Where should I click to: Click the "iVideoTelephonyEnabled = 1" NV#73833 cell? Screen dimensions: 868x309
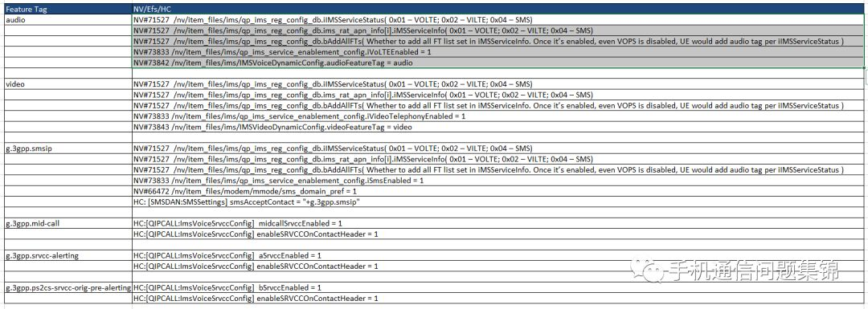(497, 116)
